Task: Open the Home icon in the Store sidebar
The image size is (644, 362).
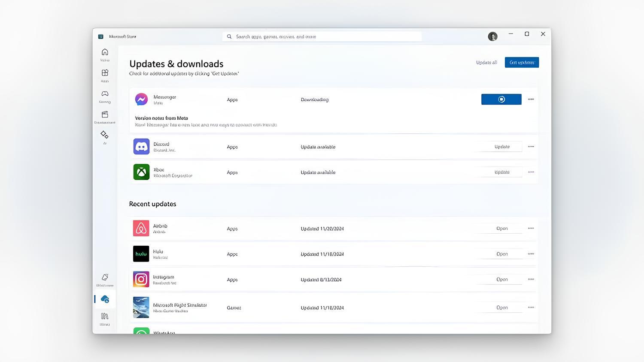Action: (x=104, y=52)
